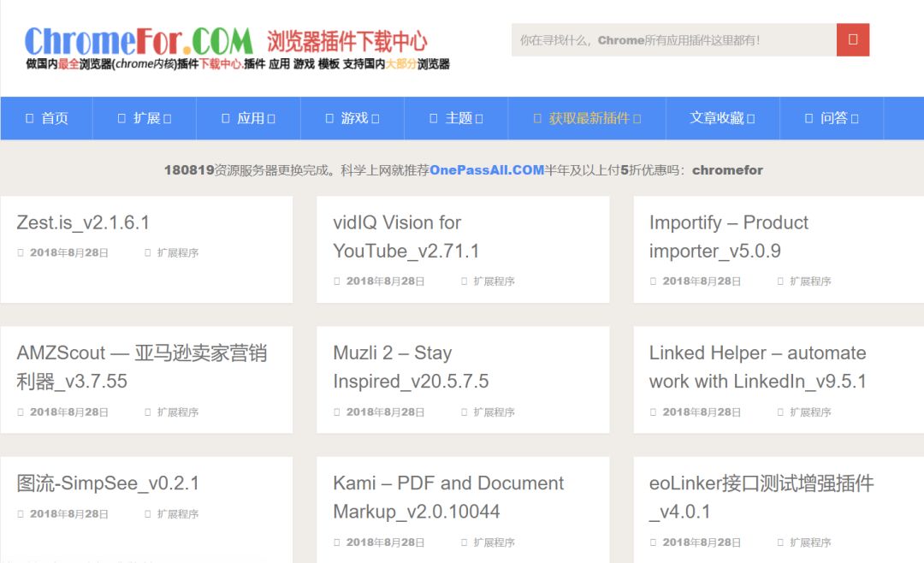The width and height of the screenshot is (924, 563).
Task: Click the date under Importify card
Action: pos(702,281)
